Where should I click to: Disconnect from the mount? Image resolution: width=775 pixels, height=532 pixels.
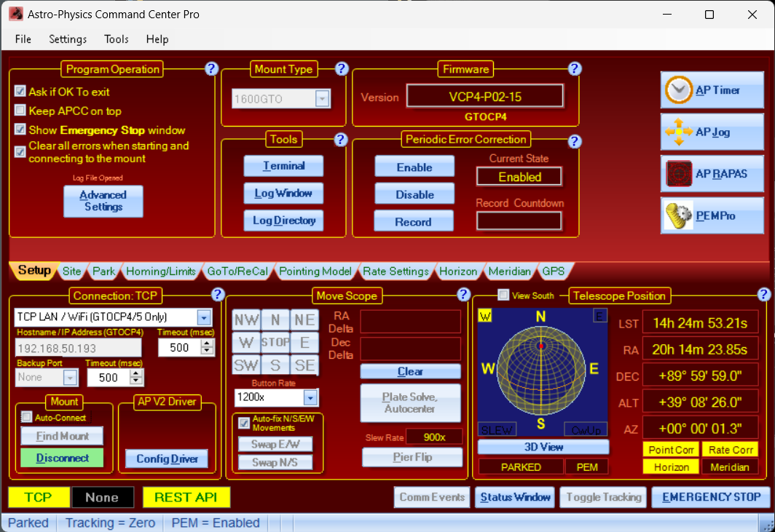(x=63, y=458)
